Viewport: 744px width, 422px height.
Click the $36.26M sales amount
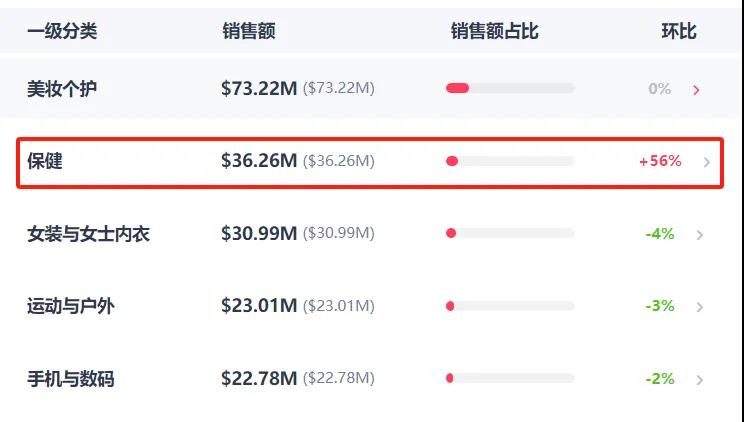(x=259, y=161)
